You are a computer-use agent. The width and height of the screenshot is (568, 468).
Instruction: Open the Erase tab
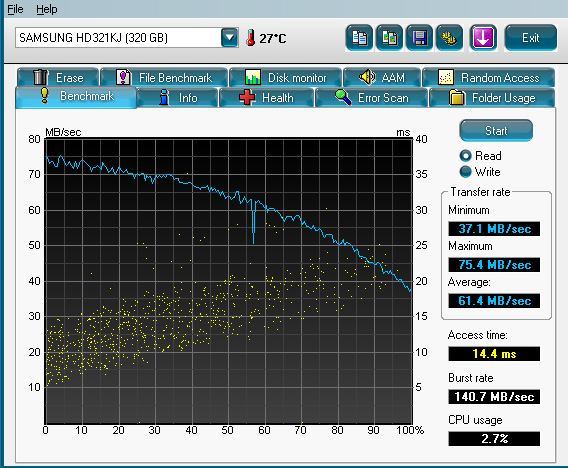(58, 78)
